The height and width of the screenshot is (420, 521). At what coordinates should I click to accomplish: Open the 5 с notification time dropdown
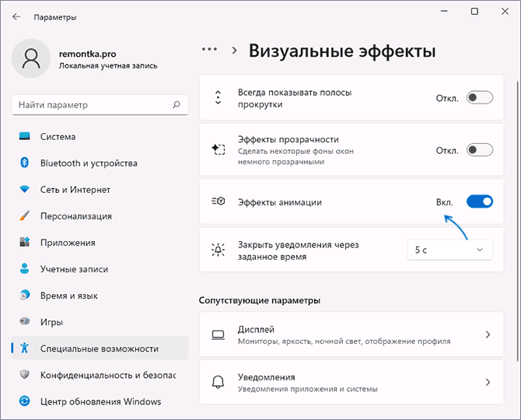tap(450, 250)
